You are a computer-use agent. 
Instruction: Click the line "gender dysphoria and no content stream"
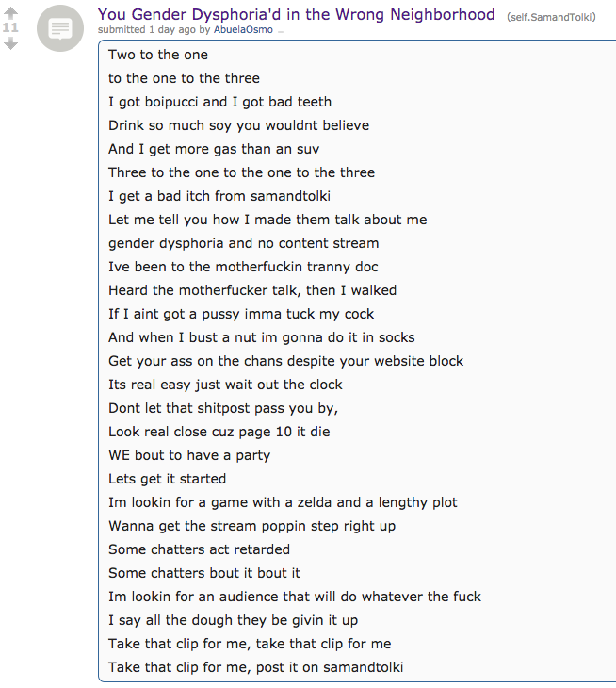click(244, 243)
